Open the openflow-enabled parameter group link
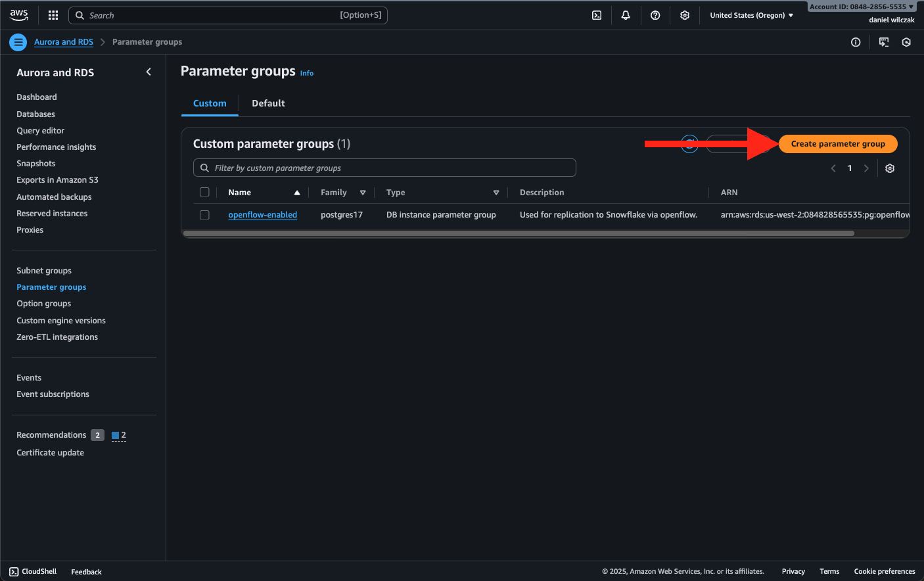Image resolution: width=924 pixels, height=581 pixels. click(x=262, y=215)
